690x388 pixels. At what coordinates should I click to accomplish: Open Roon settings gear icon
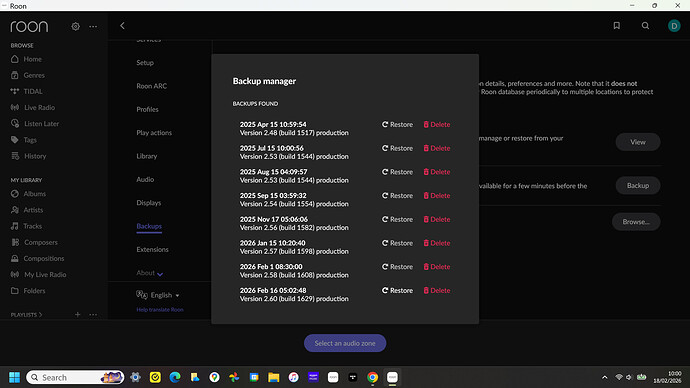[x=76, y=26]
